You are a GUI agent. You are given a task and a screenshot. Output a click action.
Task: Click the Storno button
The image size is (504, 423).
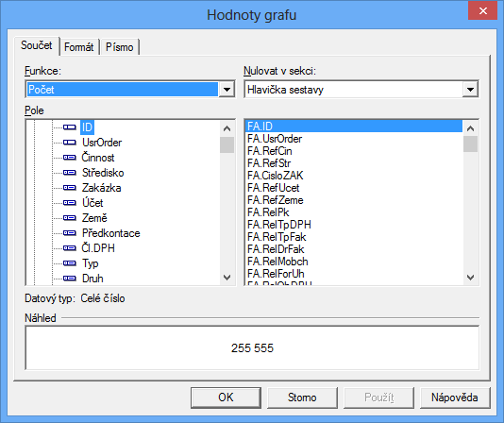click(302, 398)
